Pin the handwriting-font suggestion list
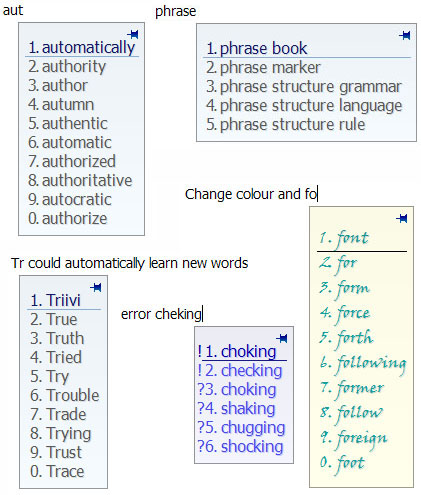 click(x=402, y=218)
